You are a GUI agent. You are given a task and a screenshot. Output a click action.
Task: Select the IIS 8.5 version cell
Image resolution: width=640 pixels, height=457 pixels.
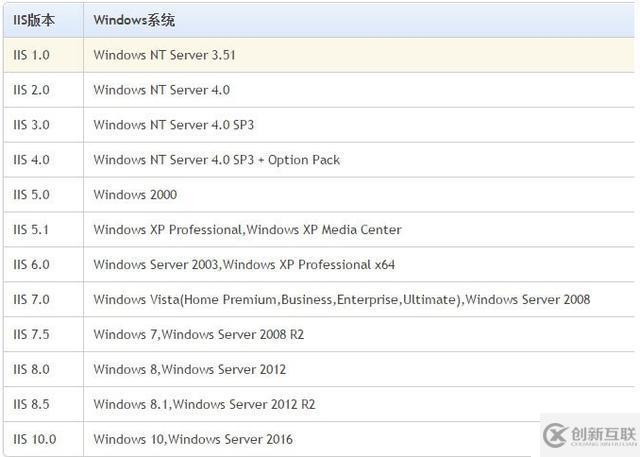(32, 404)
